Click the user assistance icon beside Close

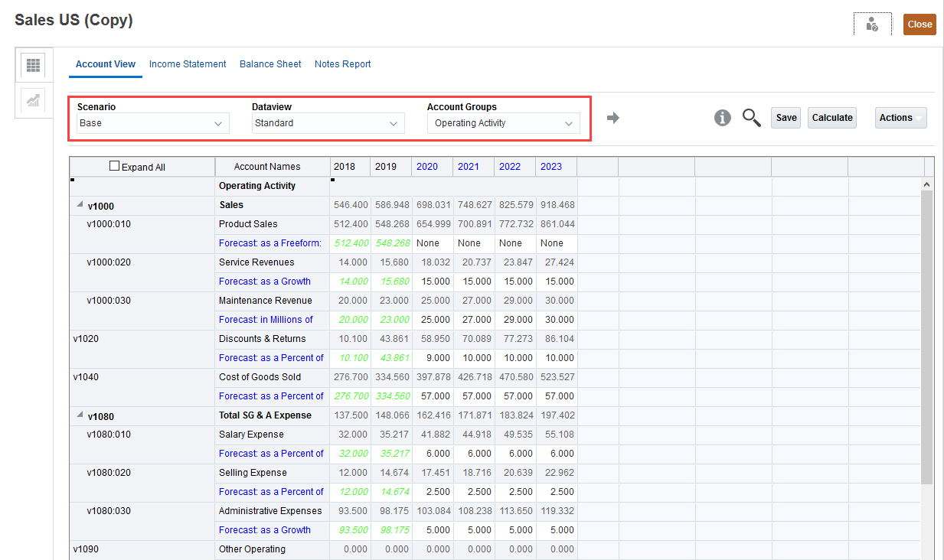[x=872, y=24]
